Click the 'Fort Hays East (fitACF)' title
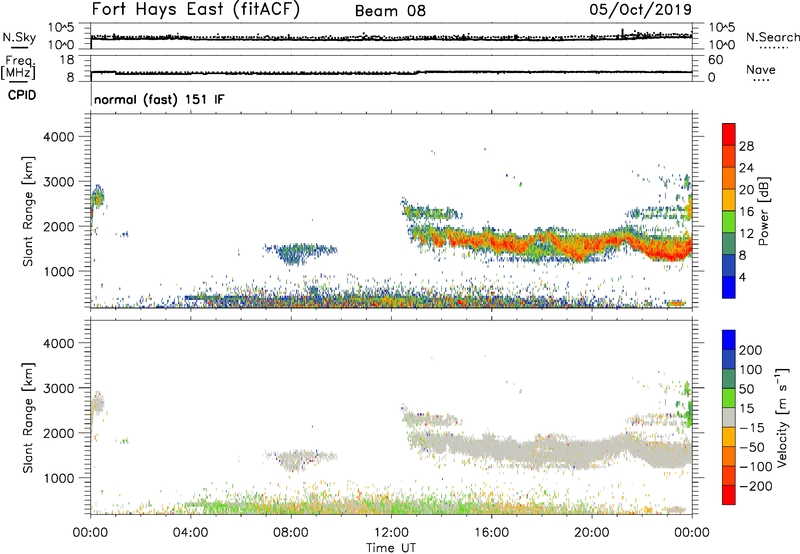The image size is (800, 554). (x=195, y=9)
